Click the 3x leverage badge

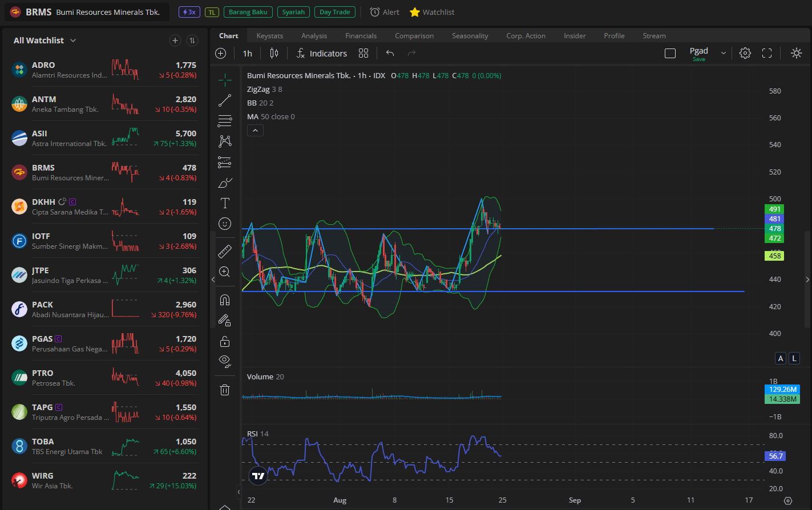[x=189, y=12]
